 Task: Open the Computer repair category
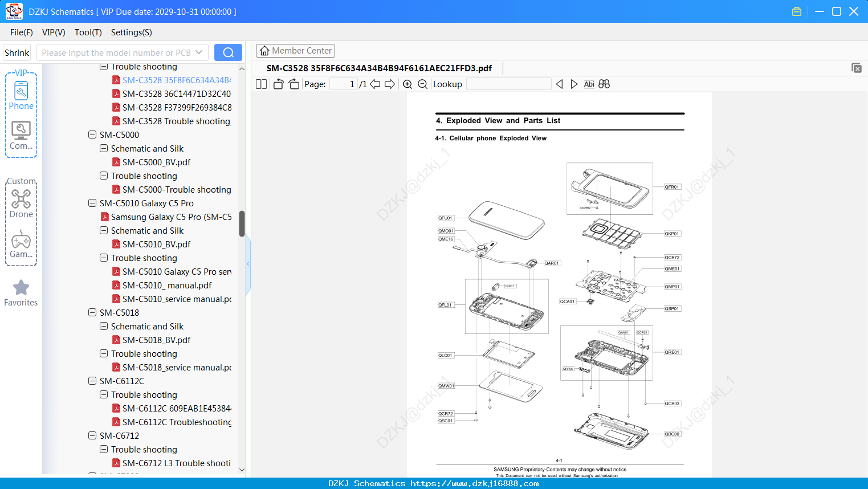21,136
